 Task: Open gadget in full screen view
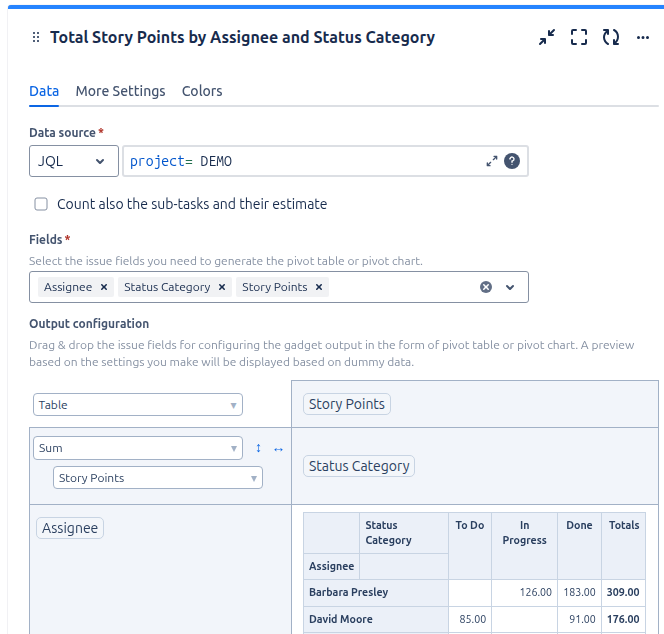pos(578,37)
